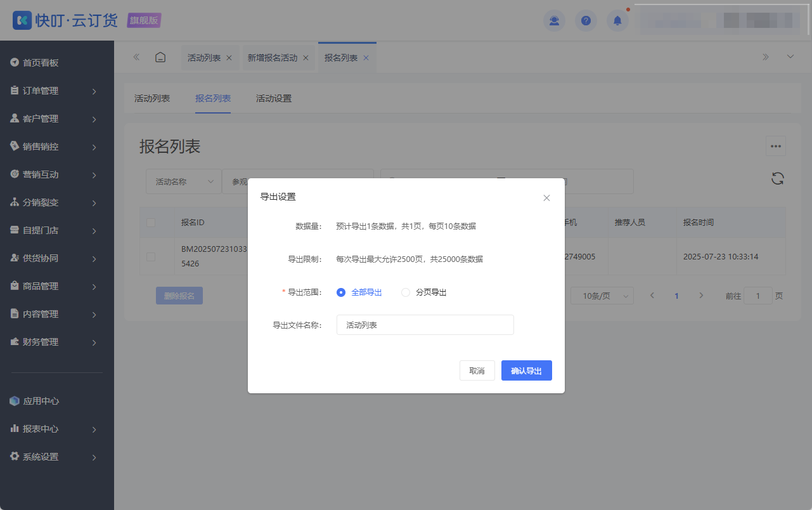Screen dimensions: 812x510
Task: Click the 分销裂变 network icon
Action: [x=15, y=202]
